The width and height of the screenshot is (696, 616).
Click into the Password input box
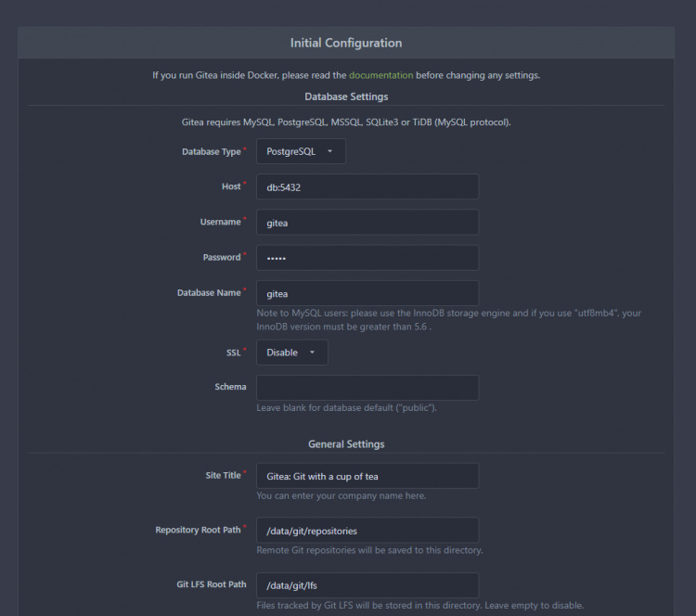pos(367,258)
